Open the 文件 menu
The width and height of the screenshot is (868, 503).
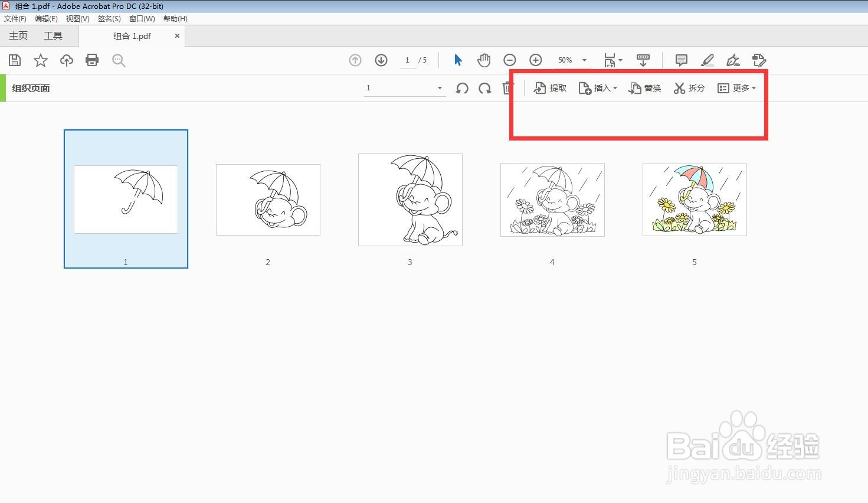pos(15,18)
